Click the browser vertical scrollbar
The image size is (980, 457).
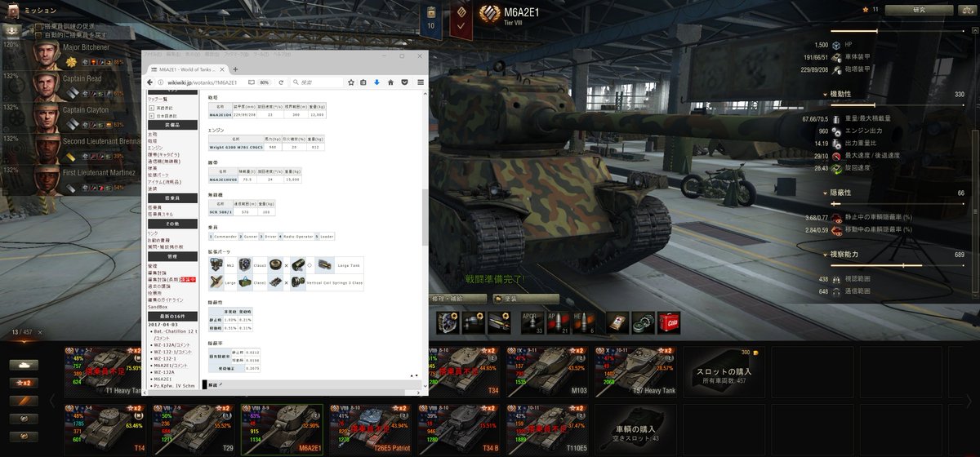coord(425,216)
